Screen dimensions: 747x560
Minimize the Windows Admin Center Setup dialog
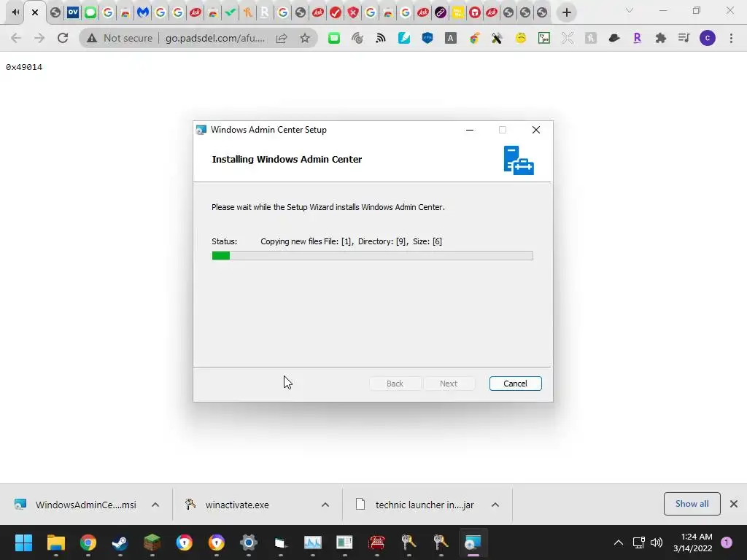click(x=470, y=130)
